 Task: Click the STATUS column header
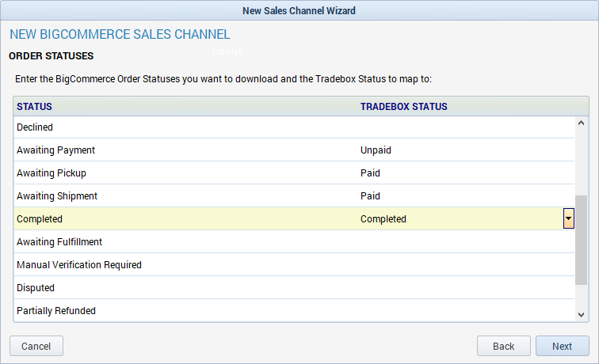pyautogui.click(x=186, y=107)
